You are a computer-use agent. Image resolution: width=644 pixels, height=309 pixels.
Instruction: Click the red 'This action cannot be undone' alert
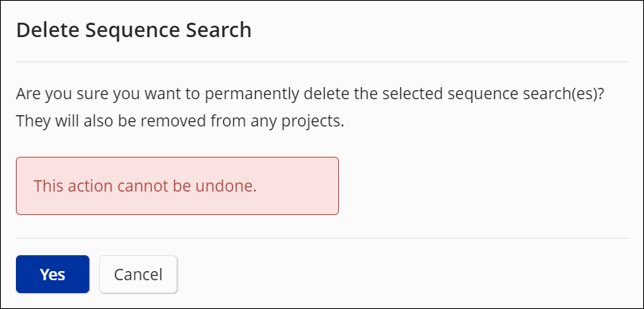pos(145,186)
